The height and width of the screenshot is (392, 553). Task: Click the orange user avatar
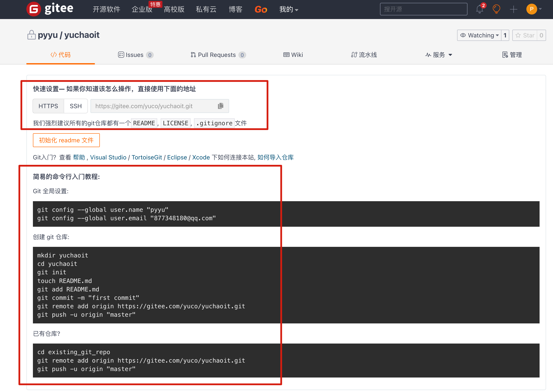pyautogui.click(x=531, y=9)
